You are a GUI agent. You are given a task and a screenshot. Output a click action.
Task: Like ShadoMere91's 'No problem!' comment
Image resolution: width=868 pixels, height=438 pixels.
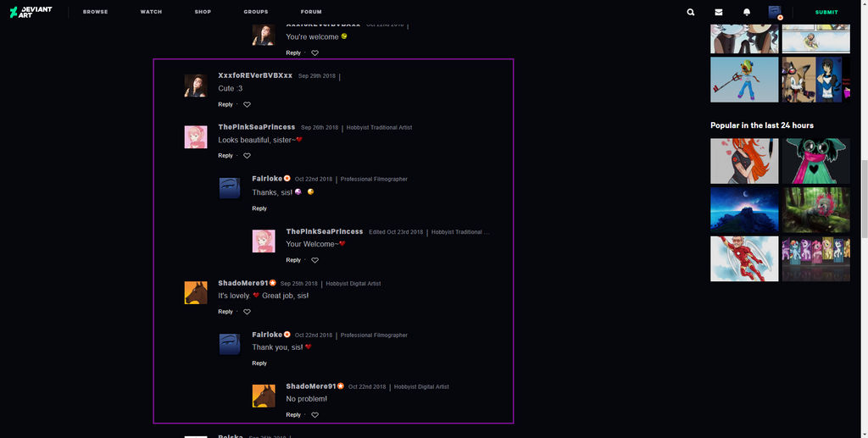coord(315,415)
